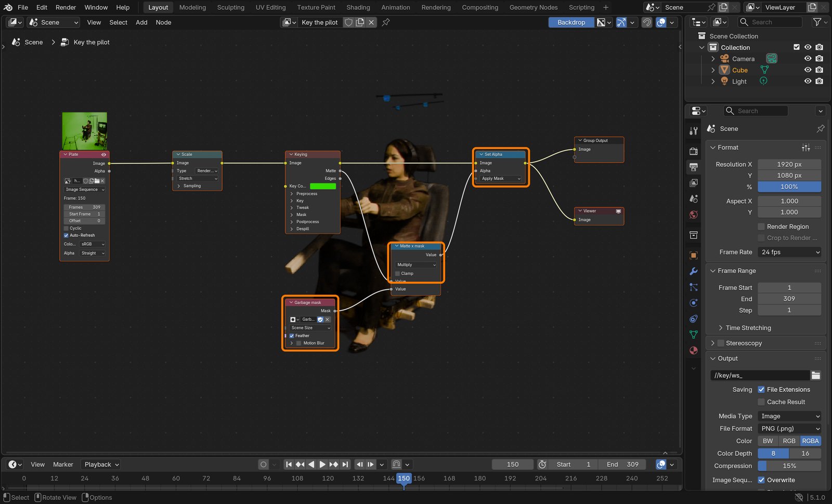Toggle the Stereoscopy checkbox
The image size is (832, 504).
tap(721, 343)
